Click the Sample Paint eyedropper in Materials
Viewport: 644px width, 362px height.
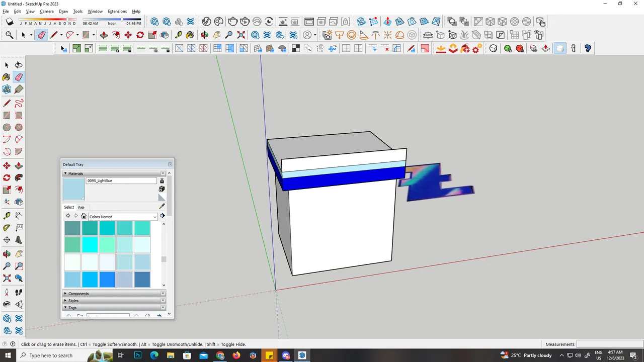(x=162, y=206)
